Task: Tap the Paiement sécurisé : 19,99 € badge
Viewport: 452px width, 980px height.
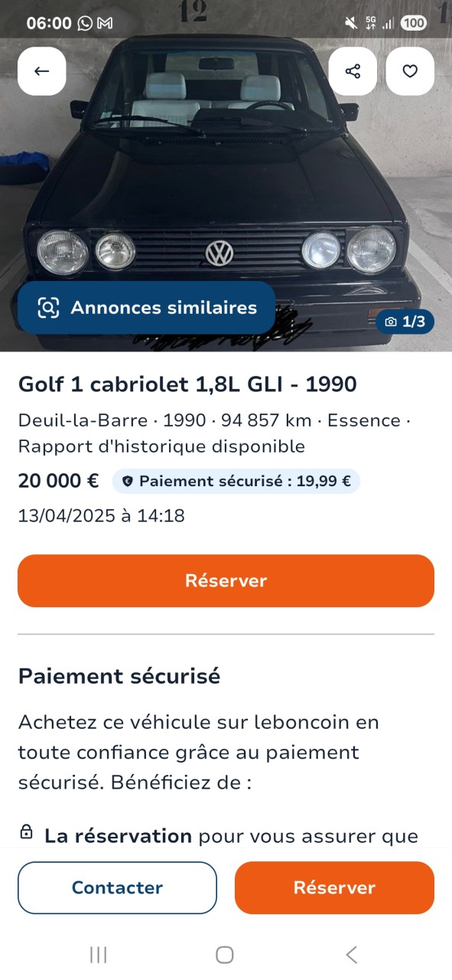Action: click(236, 482)
